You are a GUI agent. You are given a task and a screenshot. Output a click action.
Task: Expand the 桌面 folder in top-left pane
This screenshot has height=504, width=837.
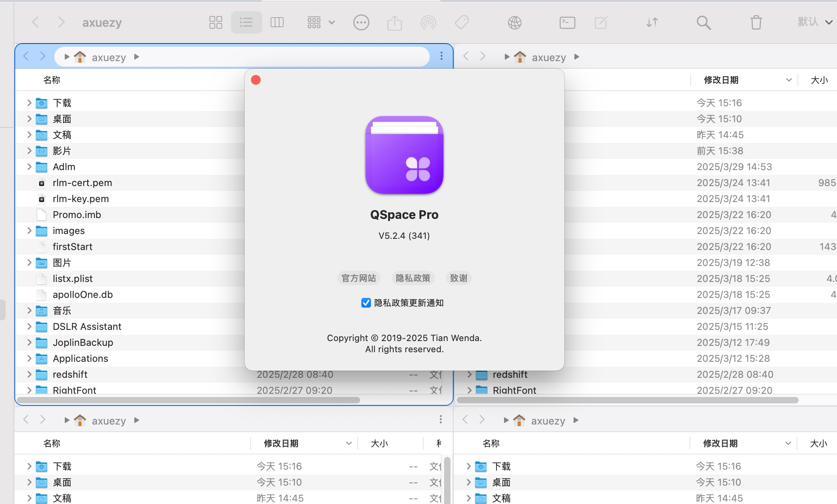[29, 119]
